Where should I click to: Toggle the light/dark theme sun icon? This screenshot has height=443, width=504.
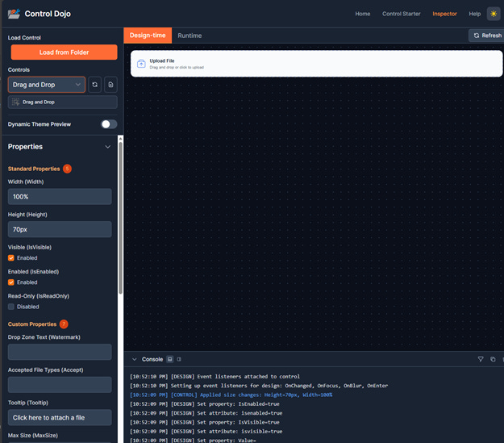tap(494, 14)
